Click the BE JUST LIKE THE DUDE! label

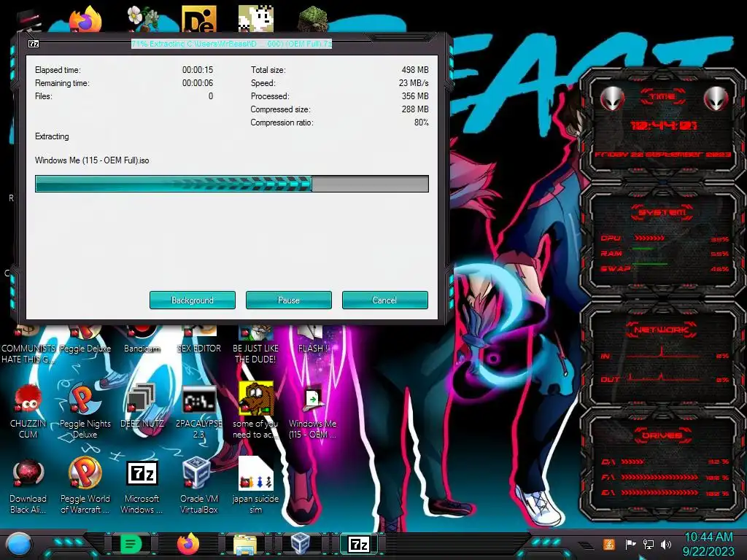pyautogui.click(x=255, y=354)
